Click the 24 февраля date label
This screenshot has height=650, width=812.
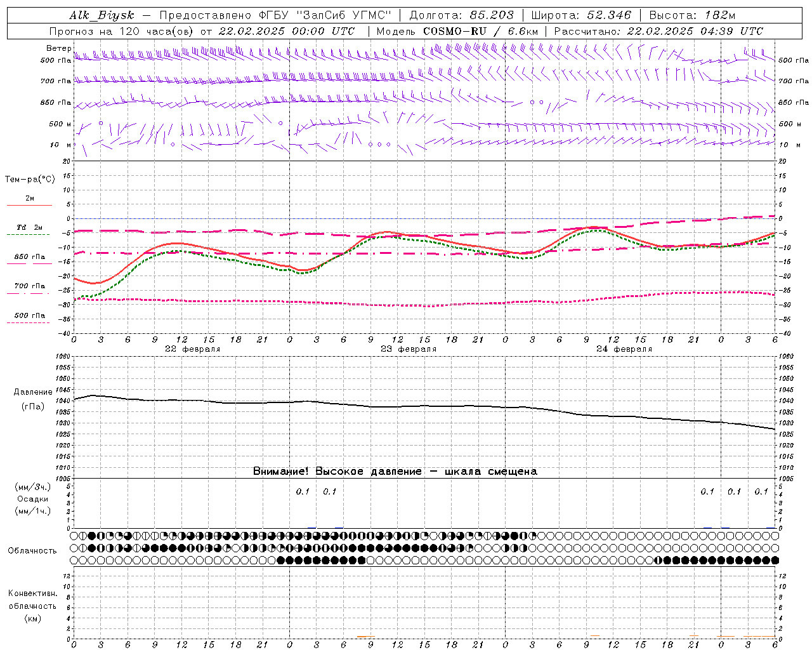pos(624,349)
